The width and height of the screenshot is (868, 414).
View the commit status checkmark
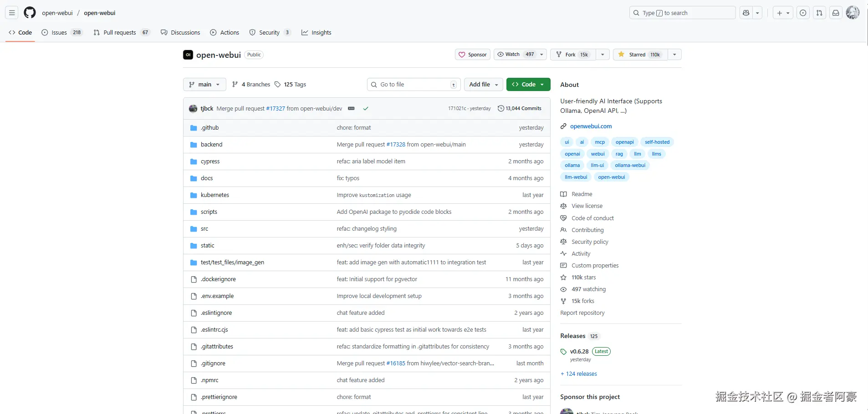(x=365, y=108)
